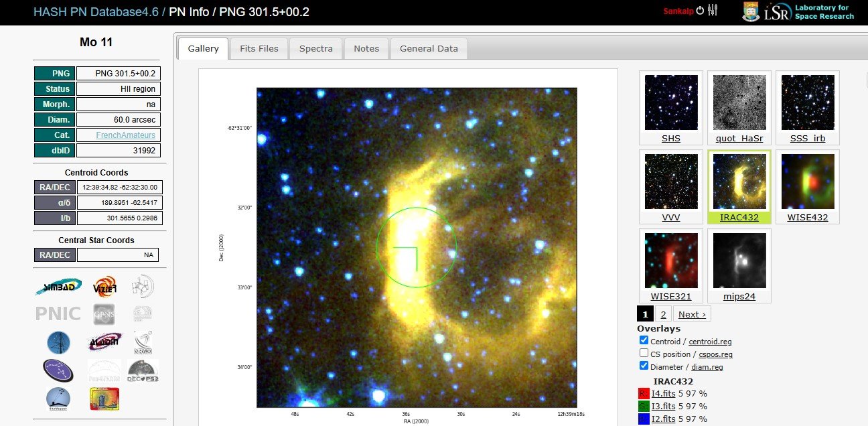Click the PN Info breadcrumb link

[190, 11]
